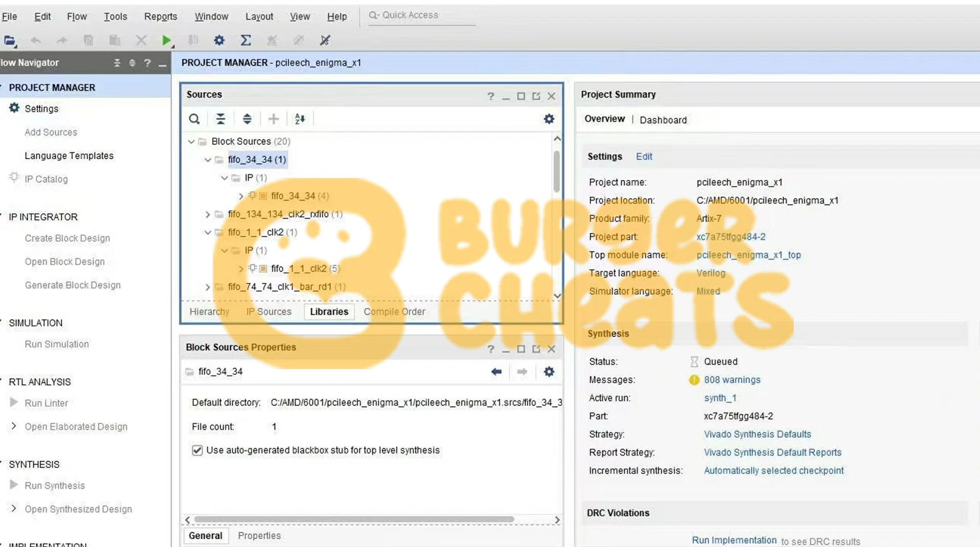Open settings gear in main toolbar
This screenshot has width=980, height=547.
click(x=219, y=40)
